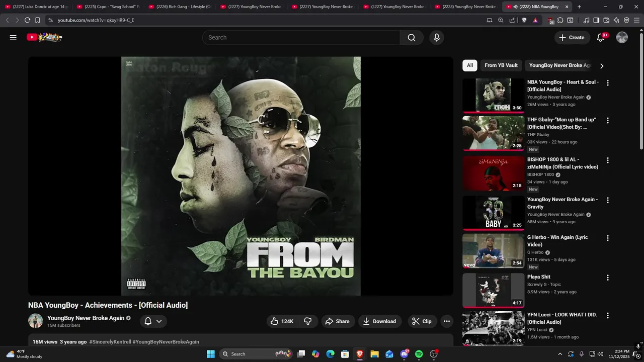Open notification bell dropdown next to channel
This screenshot has height=362, width=644.
[x=153, y=321]
